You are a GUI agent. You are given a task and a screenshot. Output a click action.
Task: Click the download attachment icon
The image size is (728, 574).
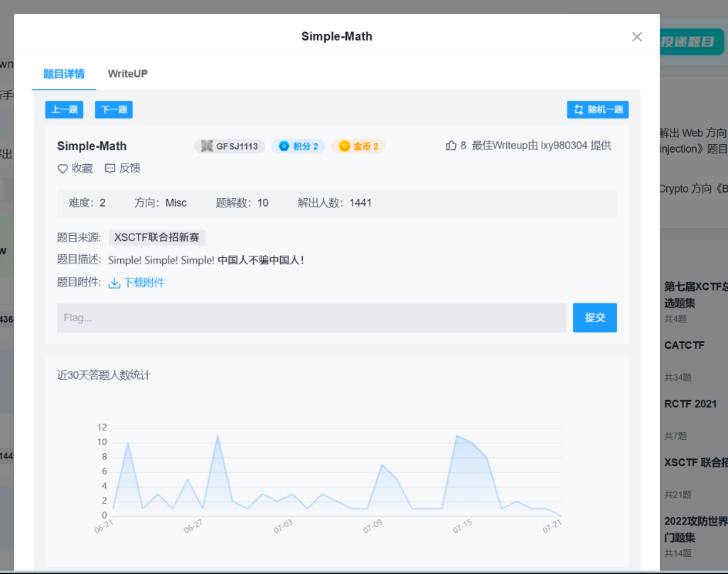point(114,283)
